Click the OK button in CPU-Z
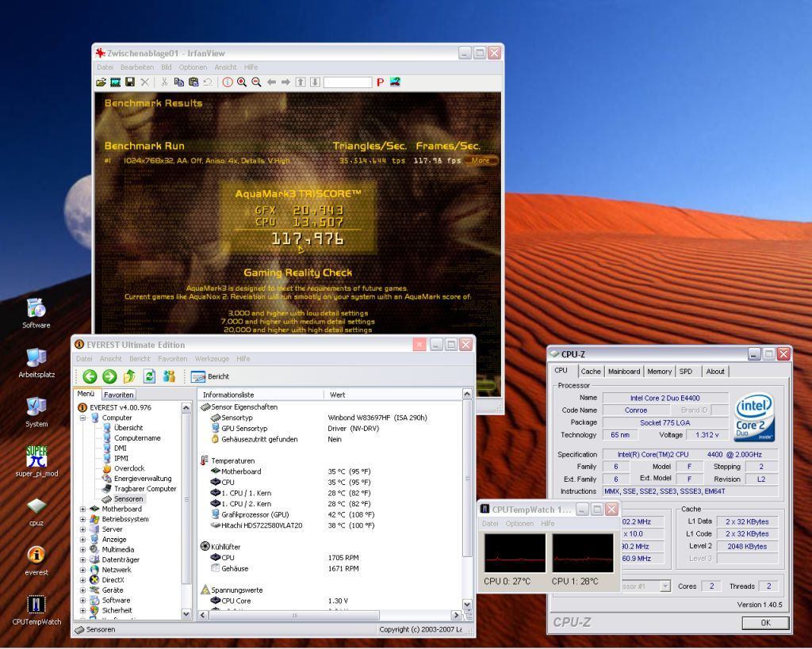Image resolution: width=812 pixels, height=649 pixels. point(766,623)
